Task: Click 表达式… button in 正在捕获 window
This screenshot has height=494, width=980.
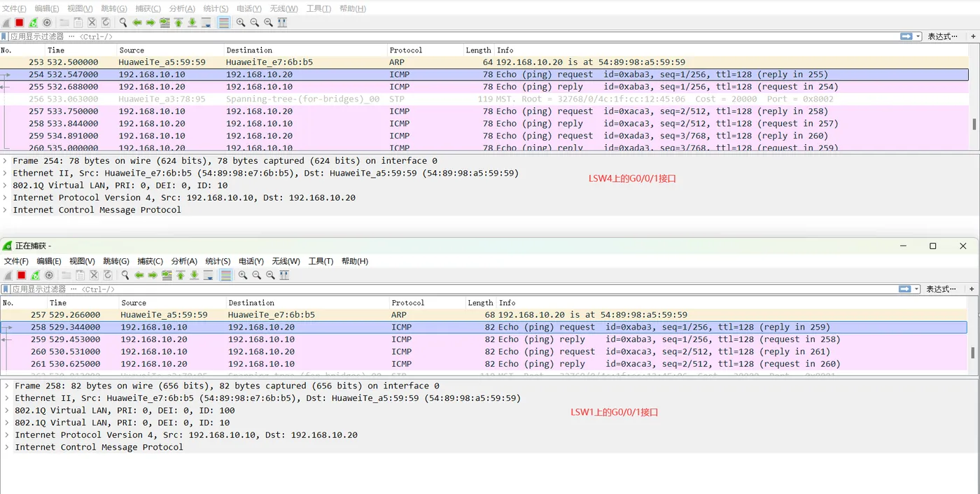Action: 941,289
